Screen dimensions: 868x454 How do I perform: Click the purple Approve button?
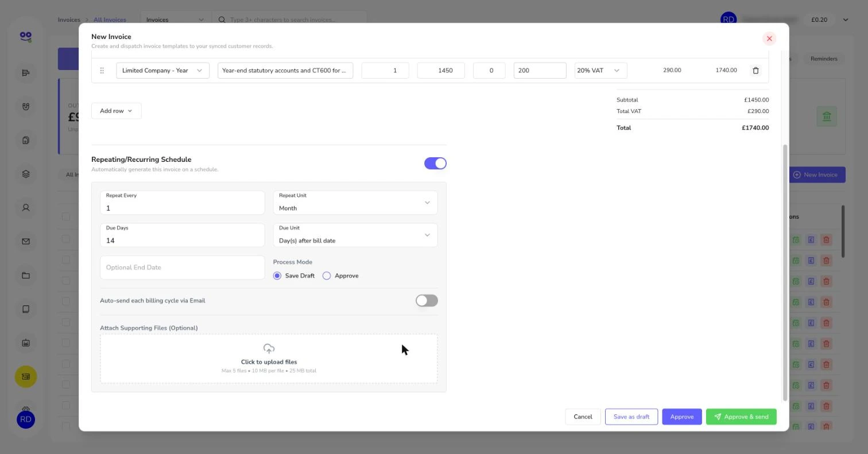coord(682,417)
